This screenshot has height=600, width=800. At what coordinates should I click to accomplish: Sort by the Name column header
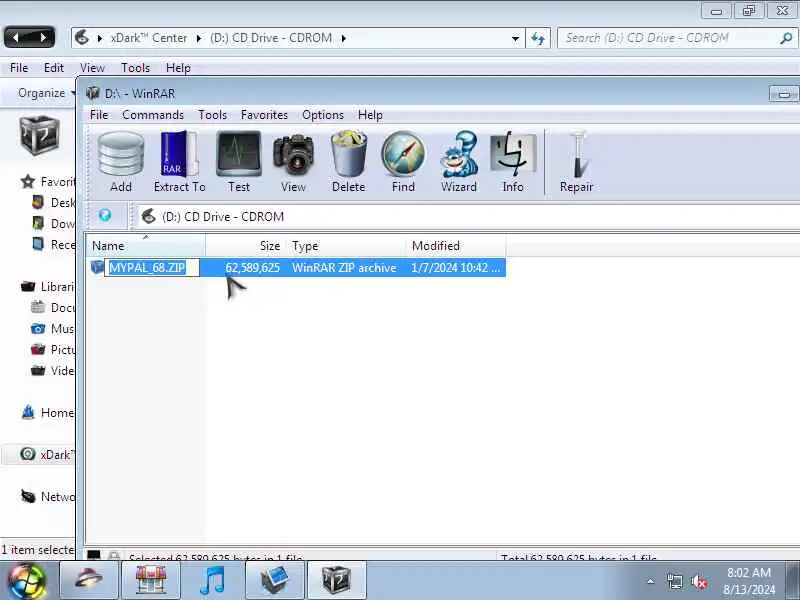[145, 246]
